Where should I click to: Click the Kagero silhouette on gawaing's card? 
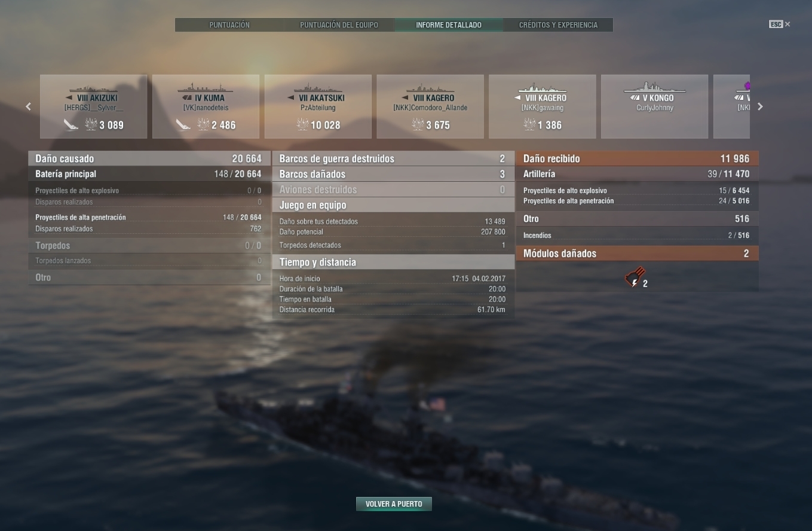coord(542,88)
